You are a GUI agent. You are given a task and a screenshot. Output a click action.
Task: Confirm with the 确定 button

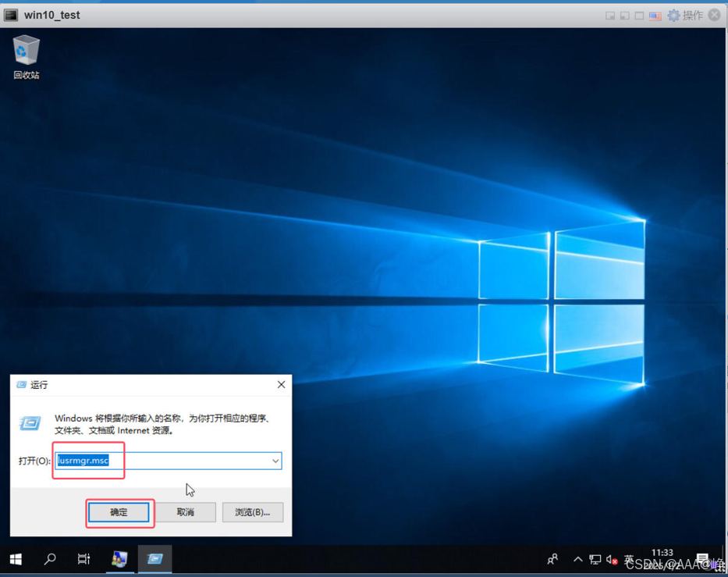point(119,512)
